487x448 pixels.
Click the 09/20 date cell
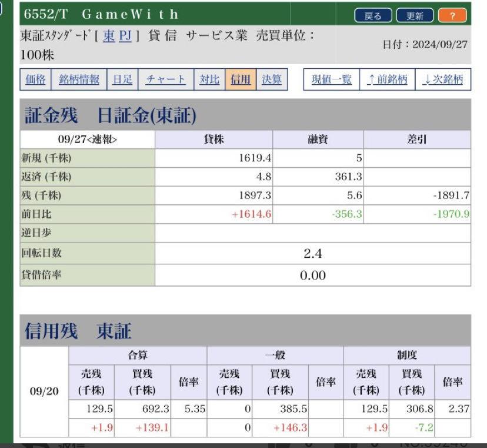(44, 391)
